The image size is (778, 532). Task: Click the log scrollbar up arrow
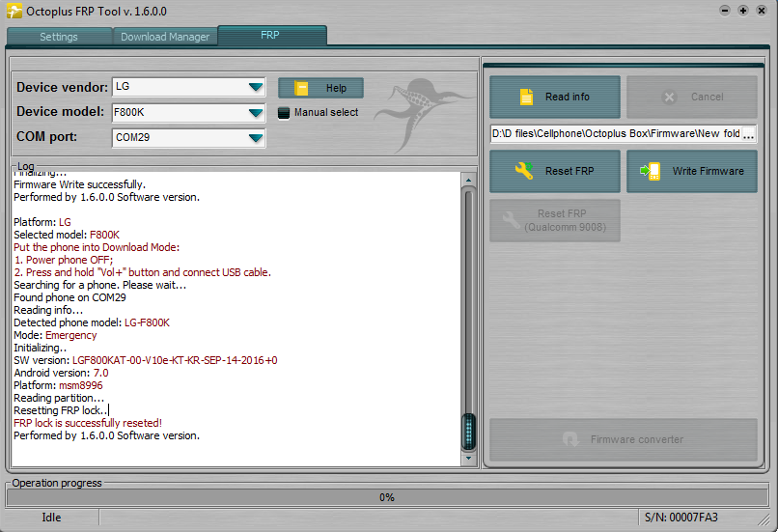(x=468, y=181)
